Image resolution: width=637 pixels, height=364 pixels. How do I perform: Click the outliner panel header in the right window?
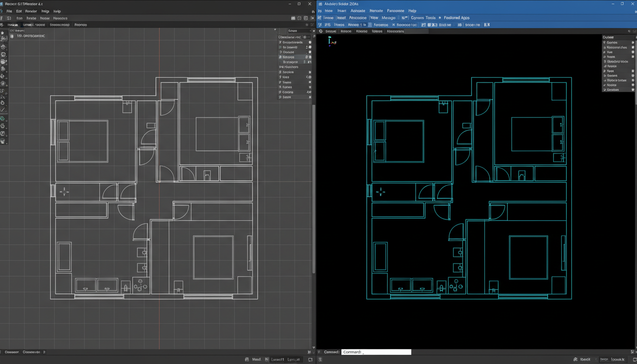click(x=618, y=37)
